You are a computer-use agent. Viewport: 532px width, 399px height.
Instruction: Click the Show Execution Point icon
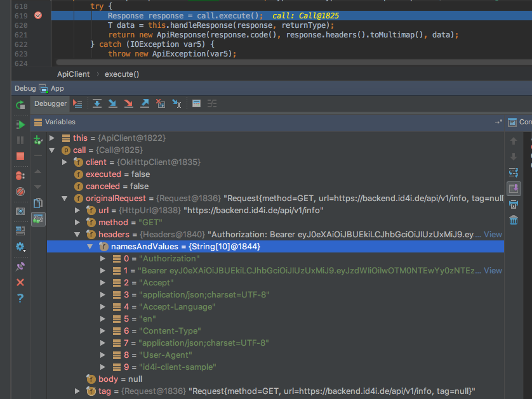(x=77, y=104)
